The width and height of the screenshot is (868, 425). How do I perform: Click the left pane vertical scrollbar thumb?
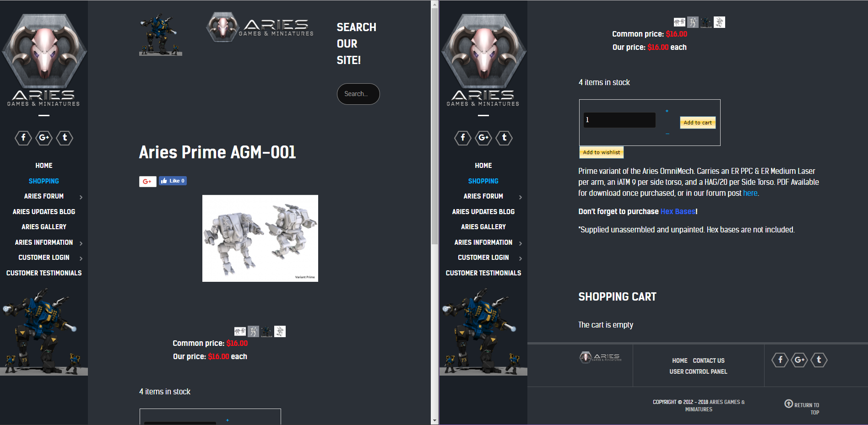pos(434,126)
